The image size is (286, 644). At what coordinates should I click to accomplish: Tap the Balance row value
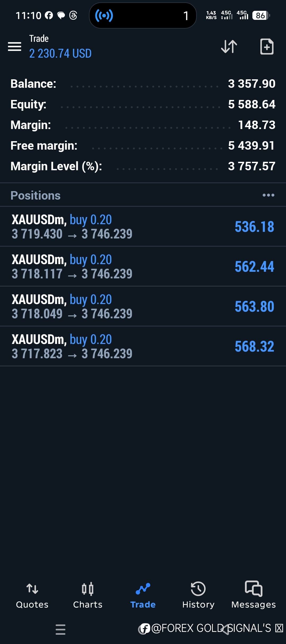pos(252,84)
